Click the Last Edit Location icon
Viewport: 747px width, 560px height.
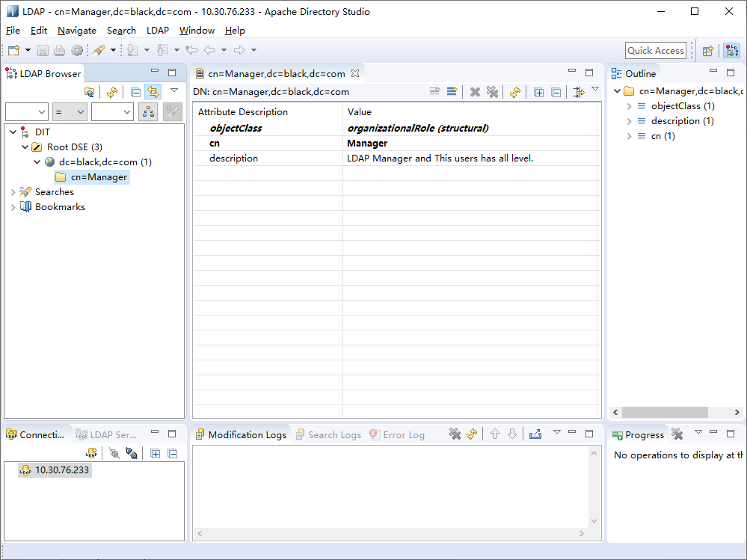pos(191,50)
